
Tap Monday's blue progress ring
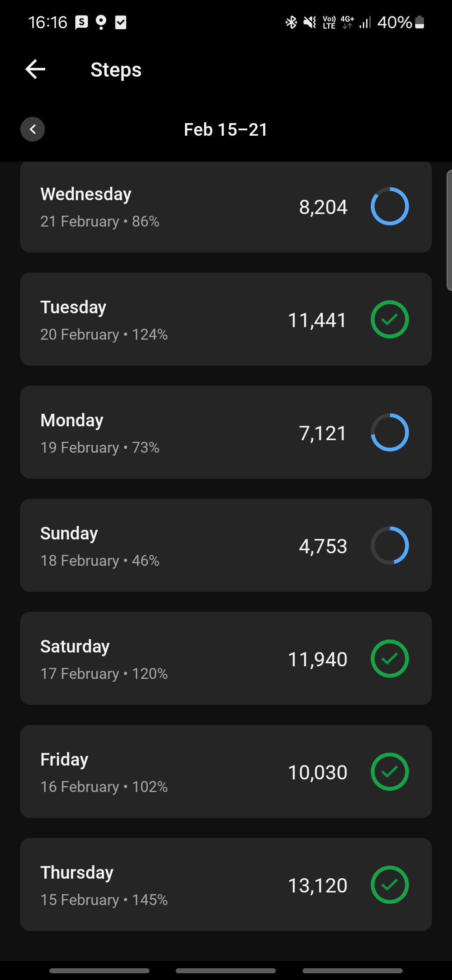[389, 433]
